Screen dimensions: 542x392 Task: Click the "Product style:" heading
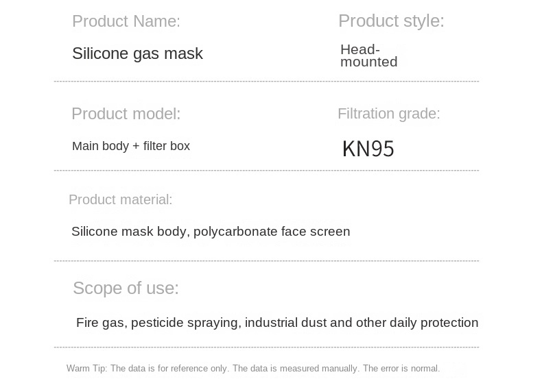point(391,21)
